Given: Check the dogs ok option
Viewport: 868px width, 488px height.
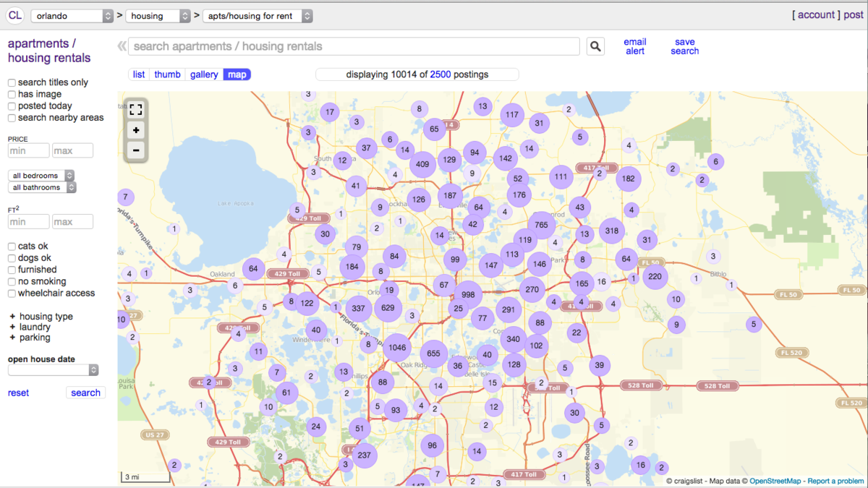Looking at the screenshot, I should coord(12,258).
